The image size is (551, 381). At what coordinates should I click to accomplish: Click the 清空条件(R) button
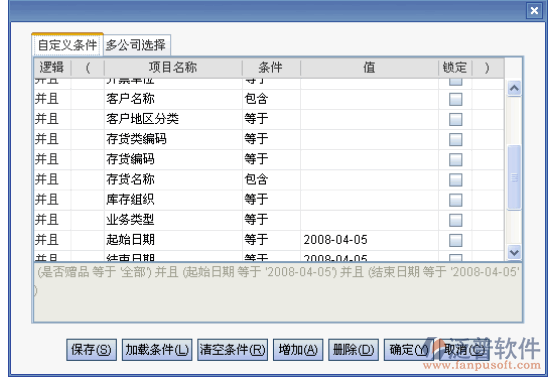pyautogui.click(x=232, y=350)
